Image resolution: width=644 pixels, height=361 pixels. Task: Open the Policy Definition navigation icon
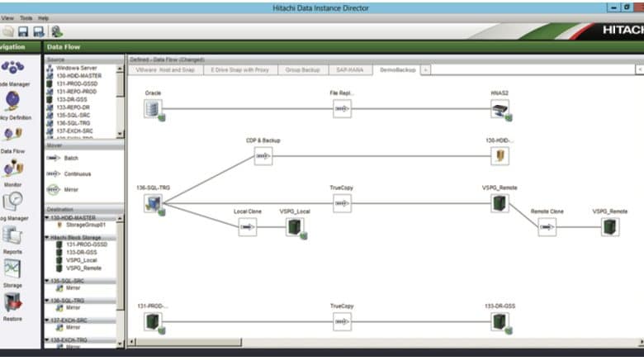12,101
